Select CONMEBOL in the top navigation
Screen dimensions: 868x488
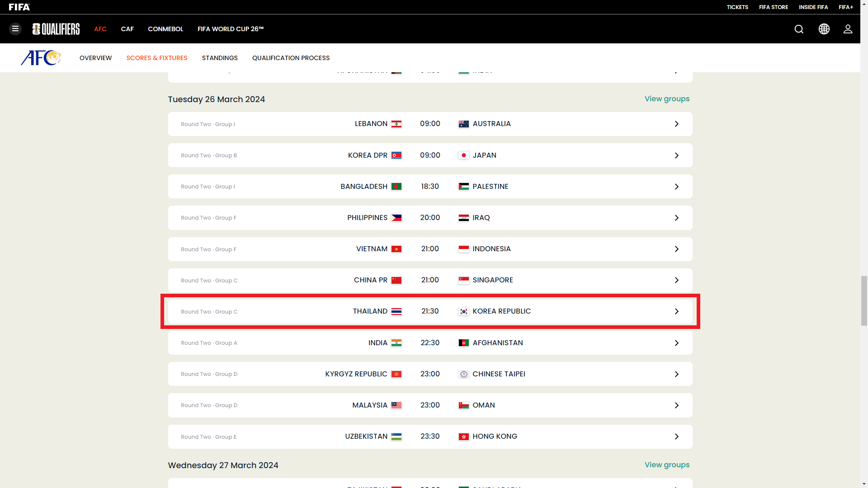(165, 29)
